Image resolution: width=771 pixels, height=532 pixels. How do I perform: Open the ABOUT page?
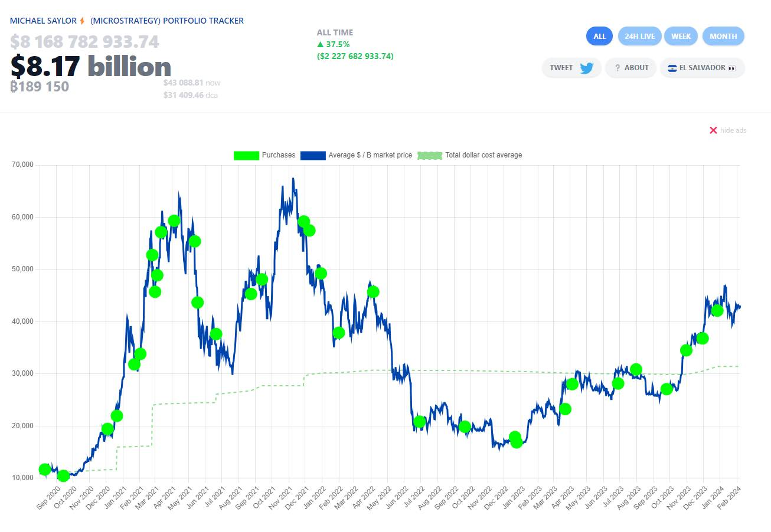coord(630,68)
